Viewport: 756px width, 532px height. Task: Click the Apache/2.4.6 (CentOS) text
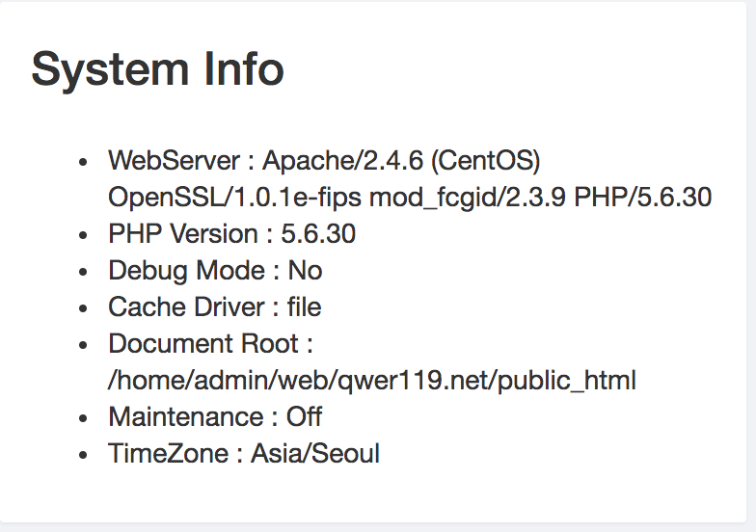pos(400,160)
